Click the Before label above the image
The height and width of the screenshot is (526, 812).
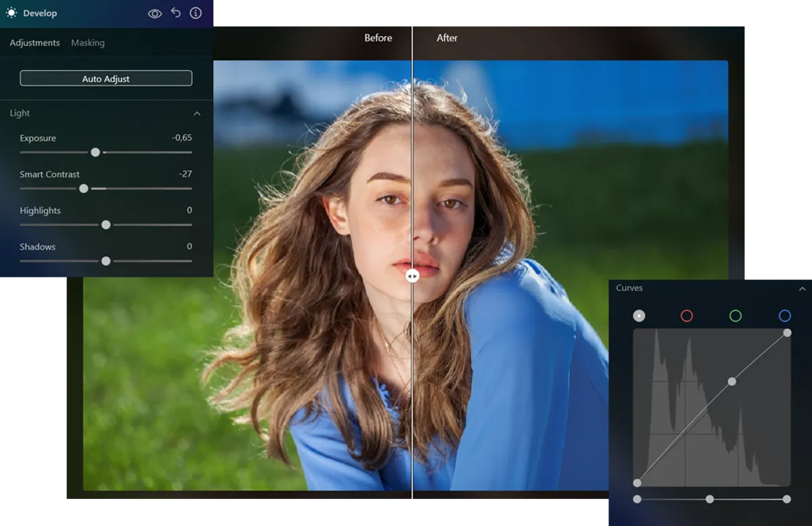click(x=378, y=38)
